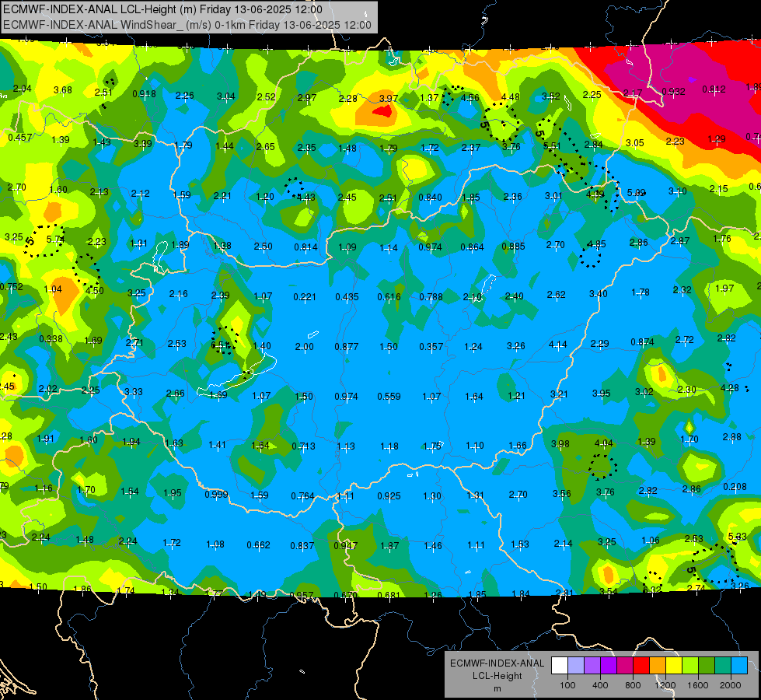Click the wind shear value 0.932
The width and height of the screenshot is (761, 700).
(x=674, y=91)
